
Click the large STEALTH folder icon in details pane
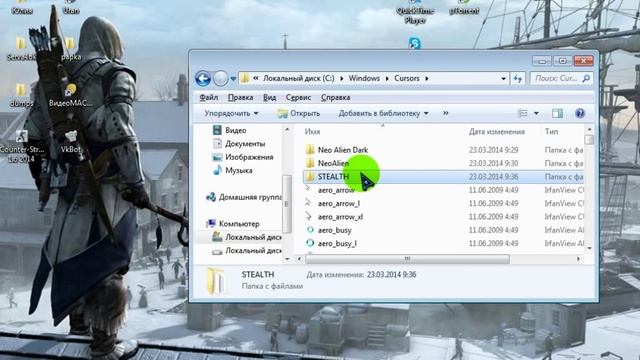click(x=215, y=280)
